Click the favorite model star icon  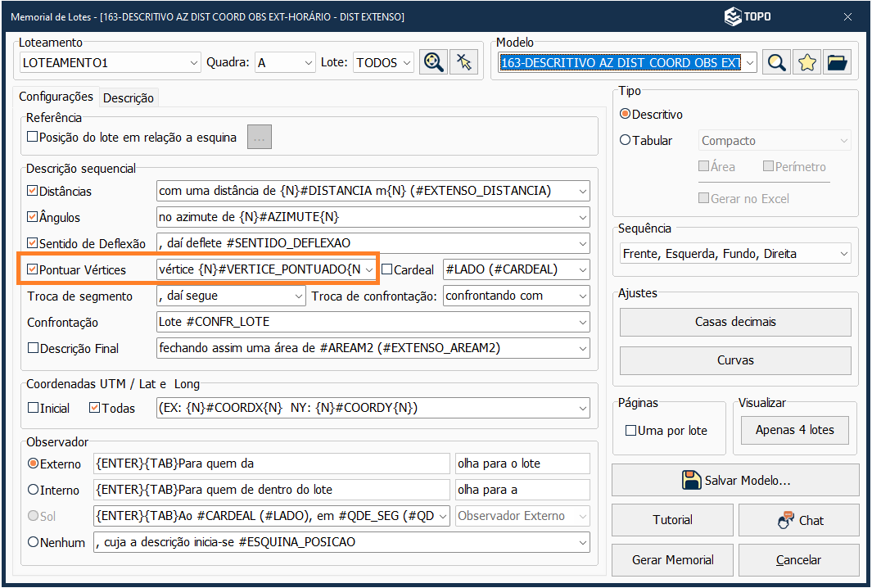click(807, 62)
